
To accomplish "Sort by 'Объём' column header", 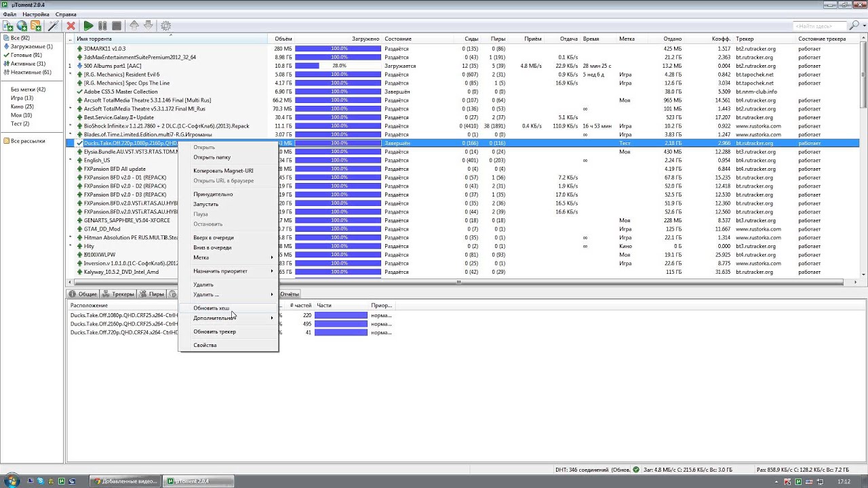I will 281,39.
